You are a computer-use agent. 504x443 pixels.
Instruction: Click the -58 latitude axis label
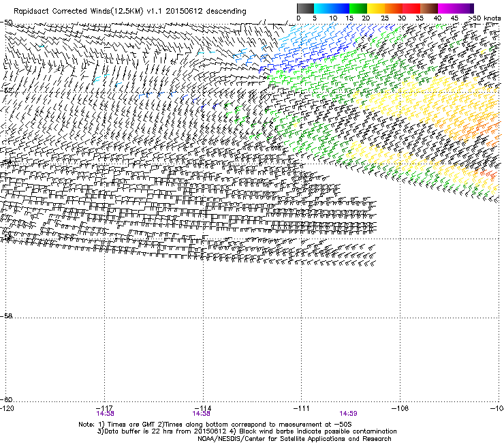[6, 316]
